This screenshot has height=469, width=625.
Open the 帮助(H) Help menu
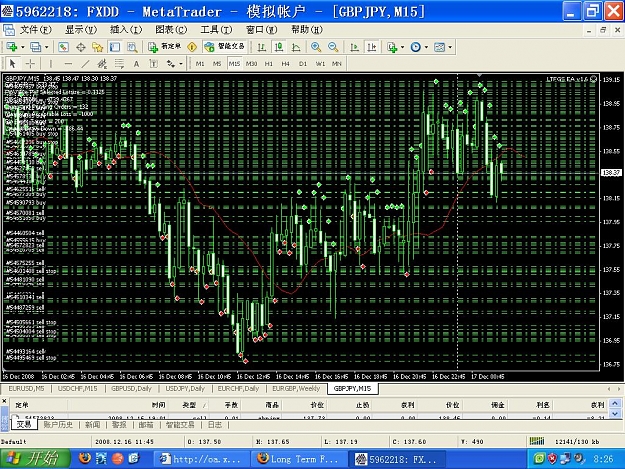[307, 29]
